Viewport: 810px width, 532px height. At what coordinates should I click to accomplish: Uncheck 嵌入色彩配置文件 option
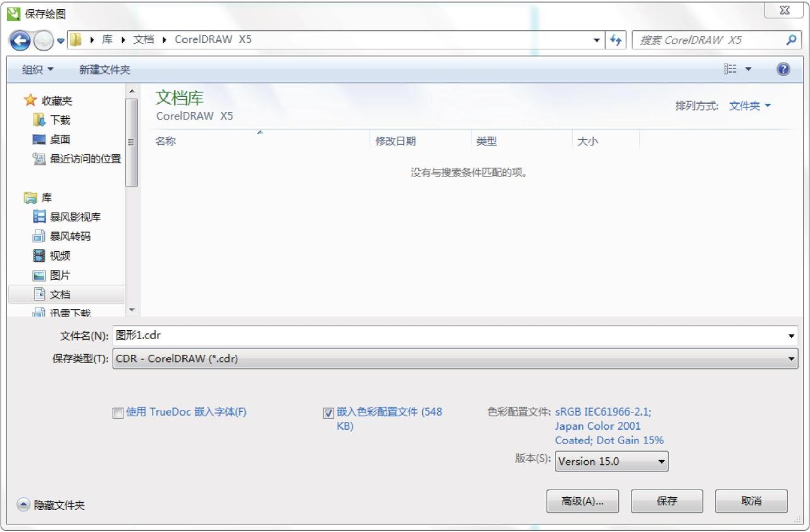[328, 412]
